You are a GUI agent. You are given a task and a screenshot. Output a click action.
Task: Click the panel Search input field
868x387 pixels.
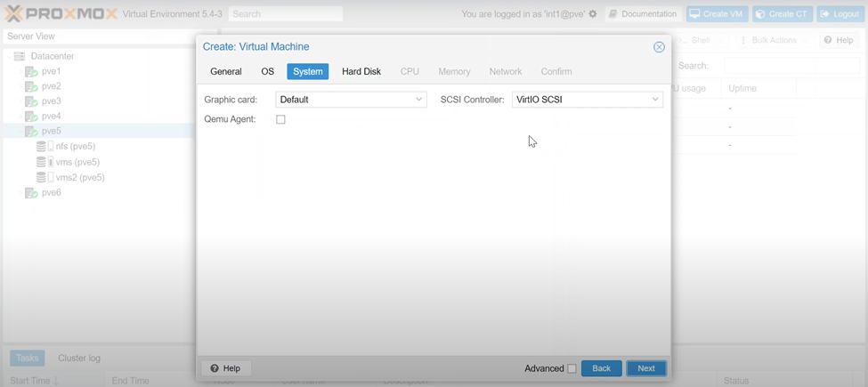coord(791,65)
